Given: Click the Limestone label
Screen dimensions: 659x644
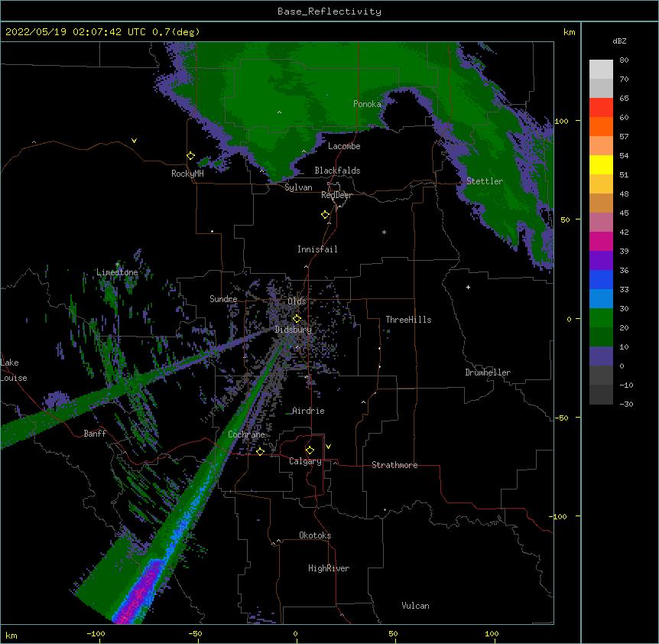Looking at the screenshot, I should coord(117,272).
